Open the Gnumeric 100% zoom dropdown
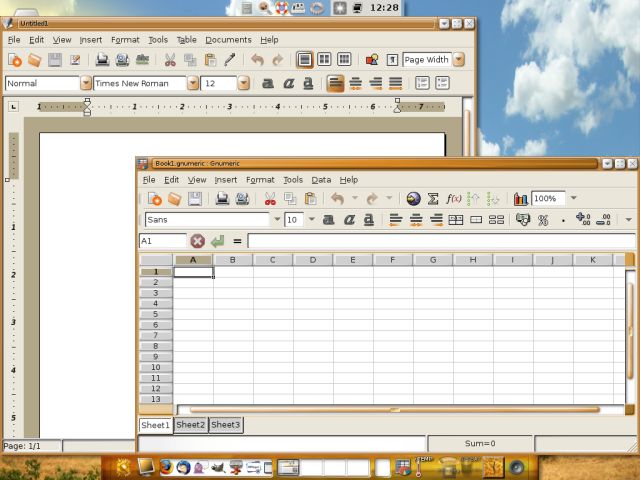The width and height of the screenshot is (640, 480). tap(573, 199)
